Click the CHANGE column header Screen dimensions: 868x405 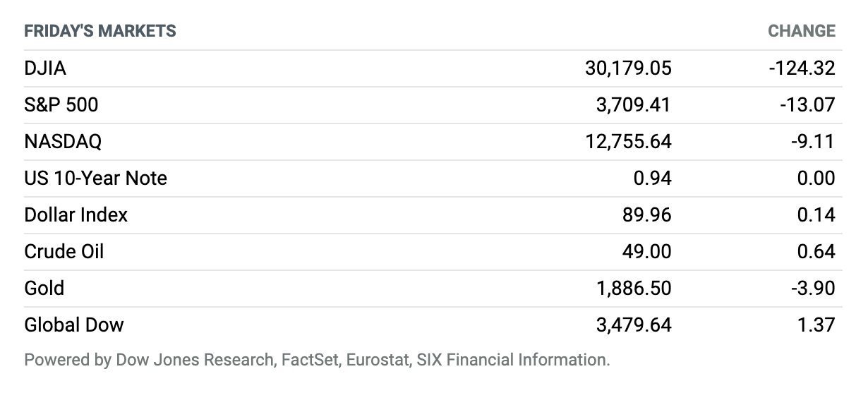click(x=802, y=31)
